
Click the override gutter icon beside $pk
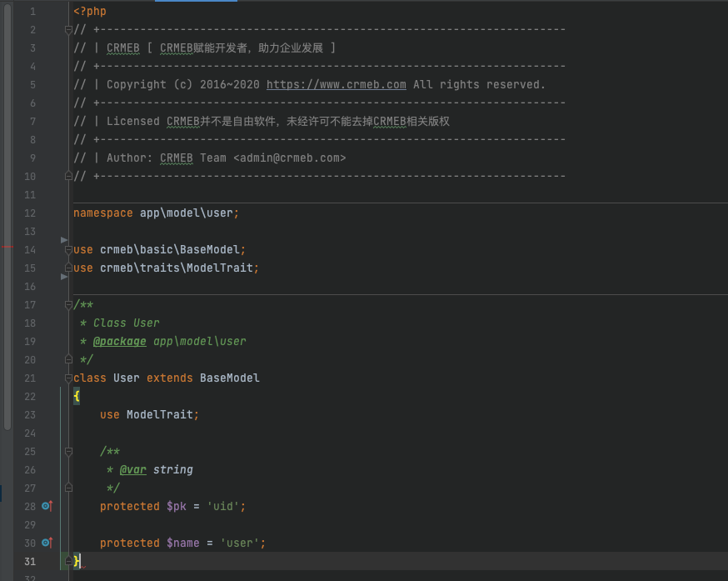[x=47, y=506]
